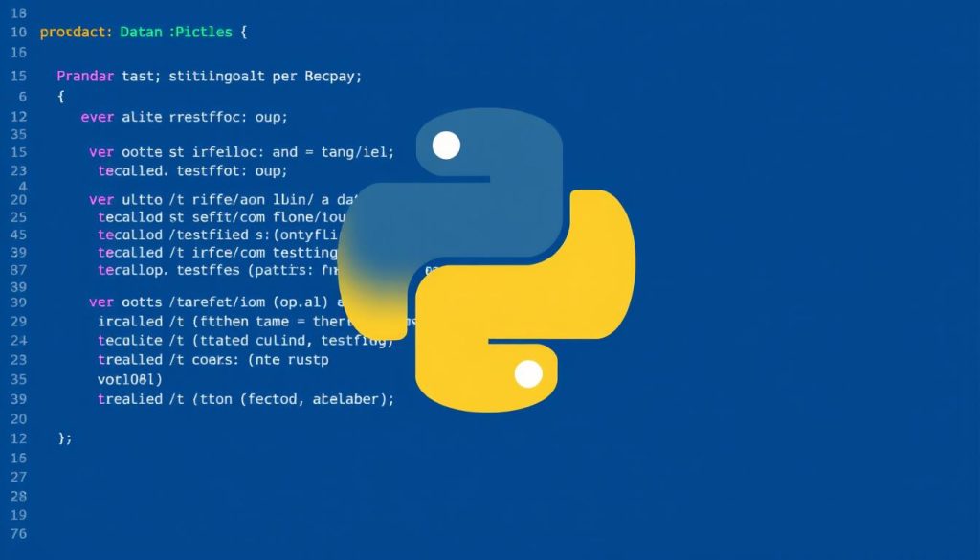This screenshot has height=560, width=980.
Task: Select the line beginning 'ver ootts /tarefet/iom'
Action: coord(216,302)
